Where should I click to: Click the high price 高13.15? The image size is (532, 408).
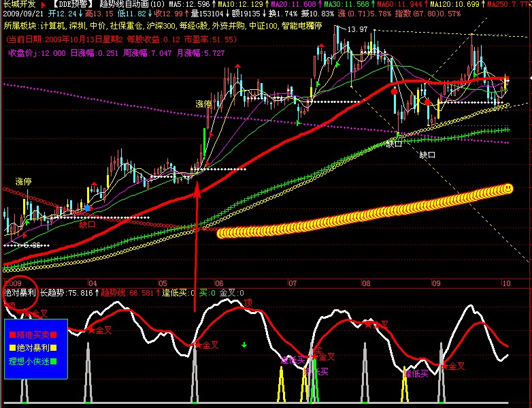(x=99, y=14)
